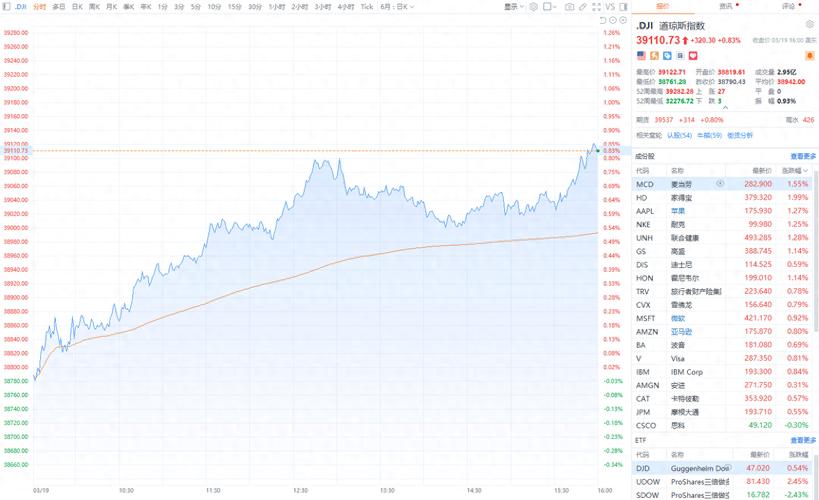
Task: Click the orange badge under the closing time
Action: (x=810, y=56)
